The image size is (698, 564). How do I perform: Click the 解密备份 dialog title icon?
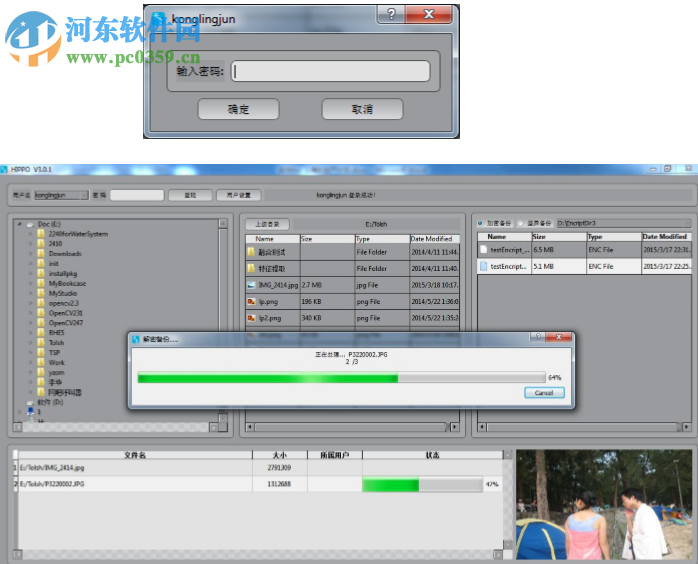[136, 339]
